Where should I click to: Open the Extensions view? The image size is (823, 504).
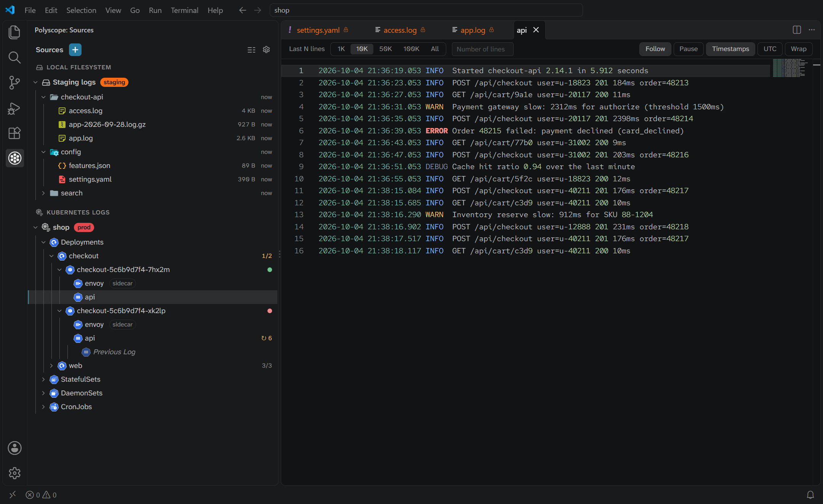[x=14, y=133]
